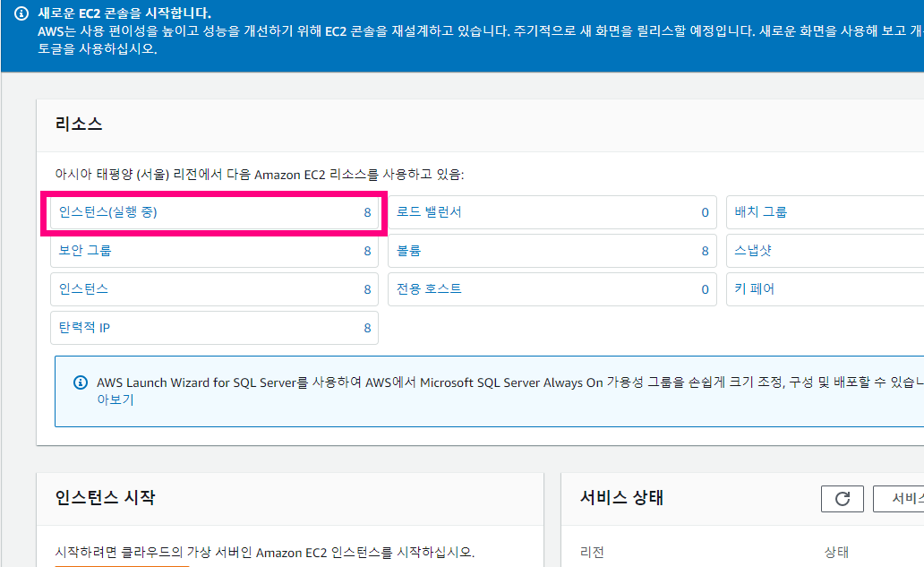This screenshot has width=924, height=567.
Task: Click the 인스턴스 시작 panel heading
Action: click(x=105, y=497)
